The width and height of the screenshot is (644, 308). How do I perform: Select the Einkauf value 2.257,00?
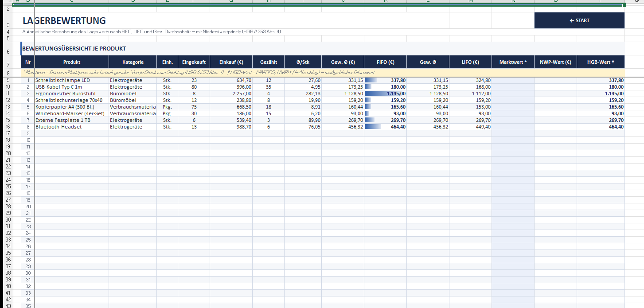coord(231,94)
